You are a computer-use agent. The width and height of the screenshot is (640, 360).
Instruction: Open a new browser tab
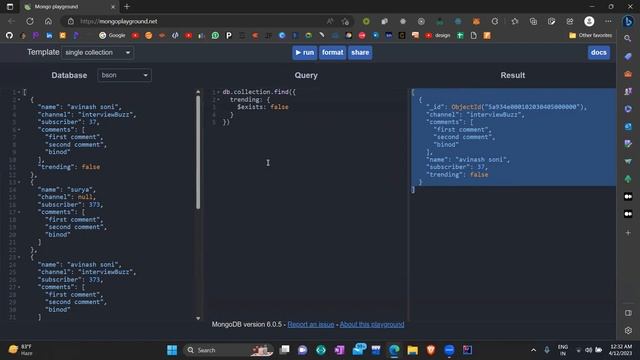[x=127, y=7]
